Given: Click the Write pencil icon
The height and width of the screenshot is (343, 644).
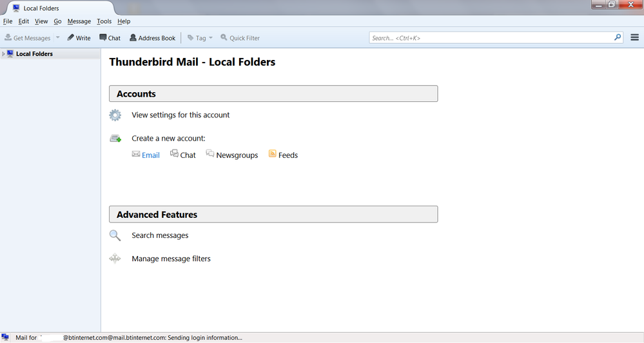Looking at the screenshot, I should (71, 37).
